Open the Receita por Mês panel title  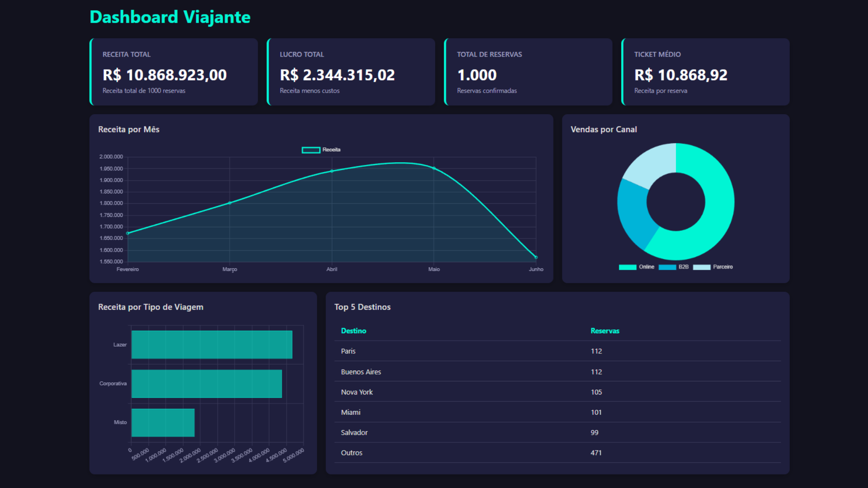coord(129,129)
